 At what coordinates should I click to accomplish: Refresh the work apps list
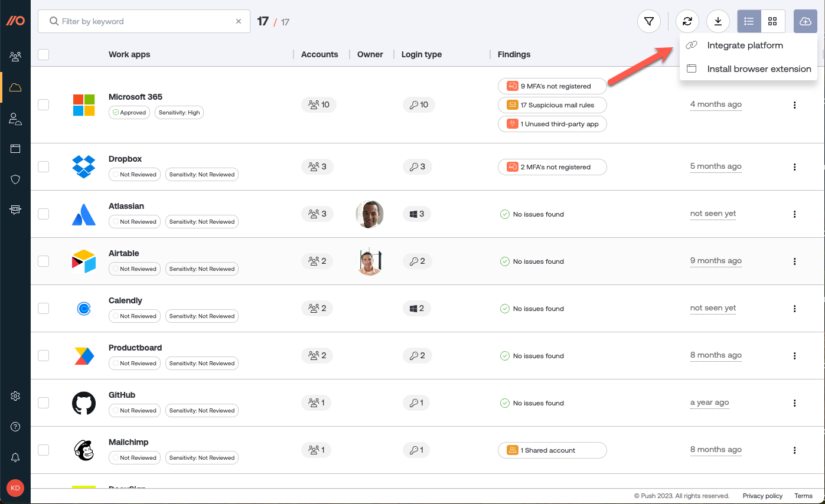point(687,21)
